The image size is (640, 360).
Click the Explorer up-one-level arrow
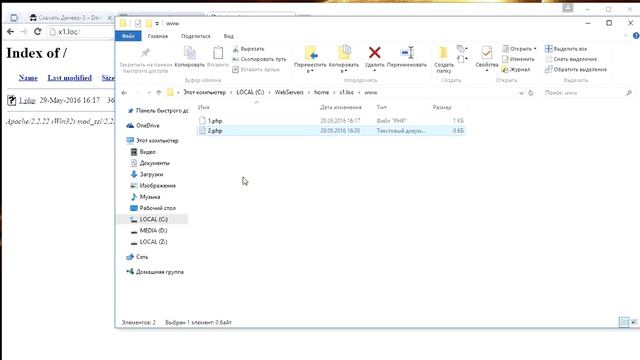pos(159,93)
